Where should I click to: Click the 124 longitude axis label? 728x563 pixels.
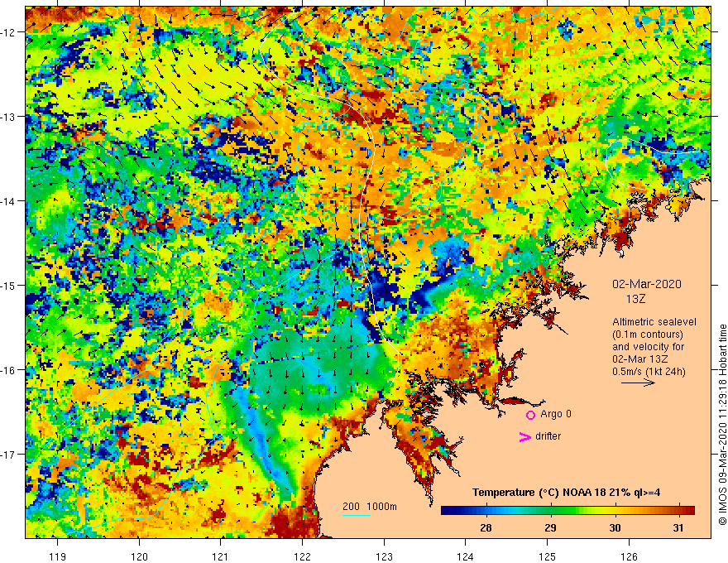[x=466, y=556]
